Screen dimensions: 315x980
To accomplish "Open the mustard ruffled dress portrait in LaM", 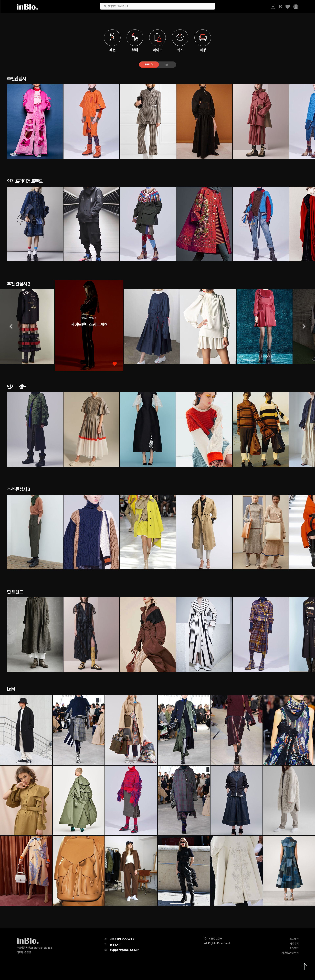I will pyautogui.click(x=26, y=800).
